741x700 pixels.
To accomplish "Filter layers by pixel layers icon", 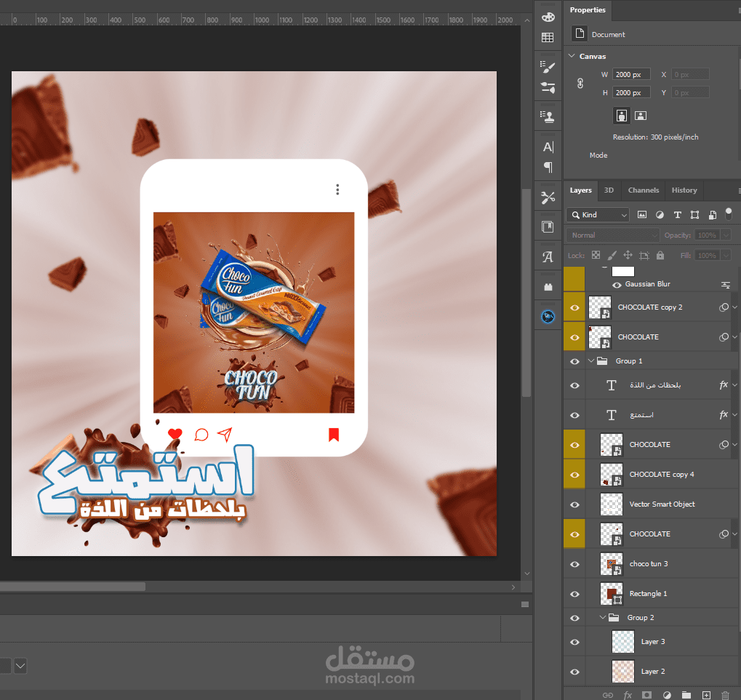I will pos(642,215).
